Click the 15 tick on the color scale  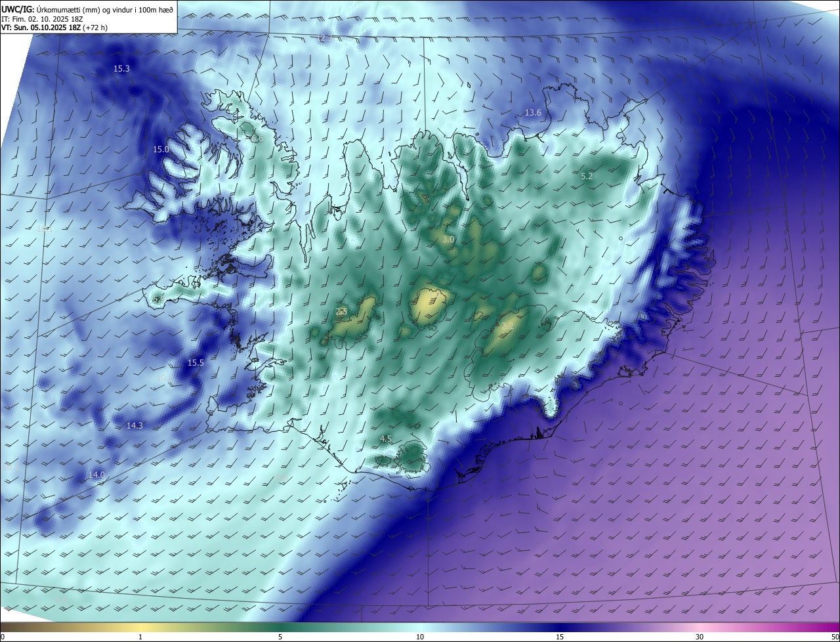click(x=560, y=637)
